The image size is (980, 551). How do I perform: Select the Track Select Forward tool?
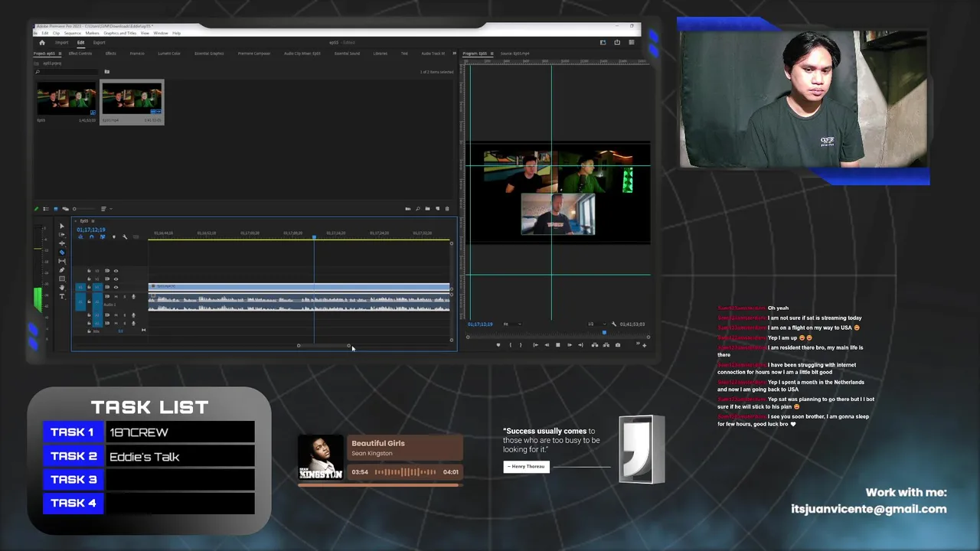(x=62, y=235)
